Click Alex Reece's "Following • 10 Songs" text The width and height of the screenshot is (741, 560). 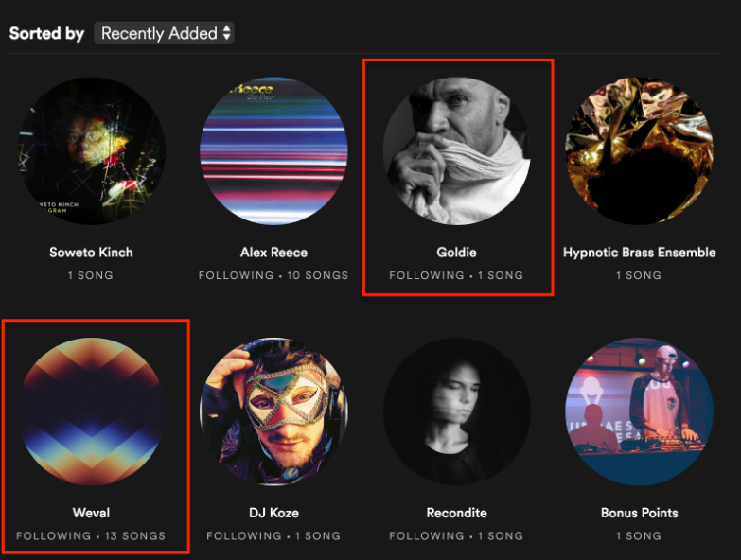(273, 275)
